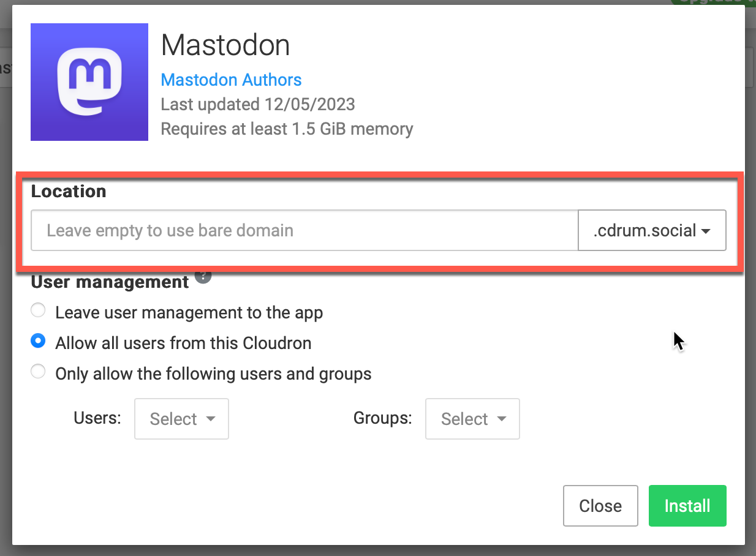The image size is (756, 556).
Task: Open the Mastodon Authors link
Action: click(x=231, y=80)
